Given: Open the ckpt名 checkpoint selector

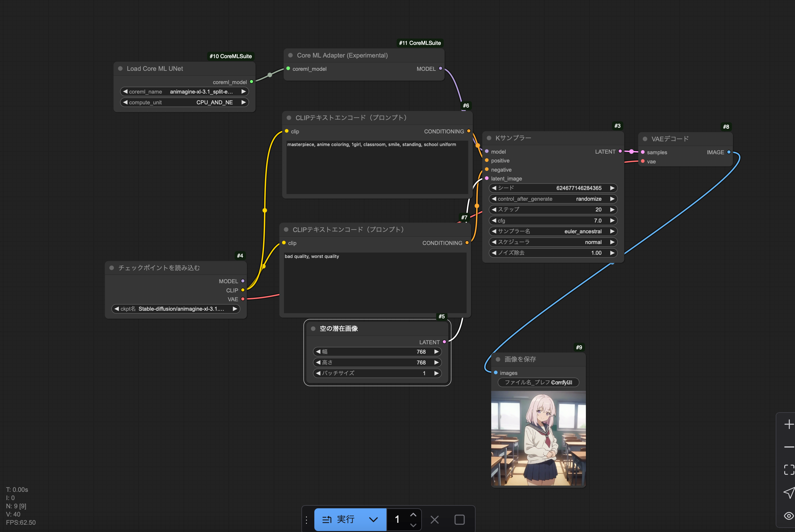Looking at the screenshot, I should [176, 309].
